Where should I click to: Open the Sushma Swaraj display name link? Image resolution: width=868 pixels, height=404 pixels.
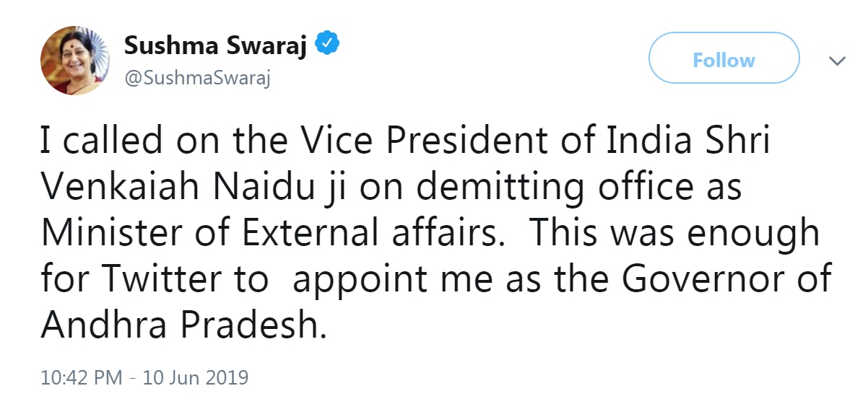coord(216,45)
